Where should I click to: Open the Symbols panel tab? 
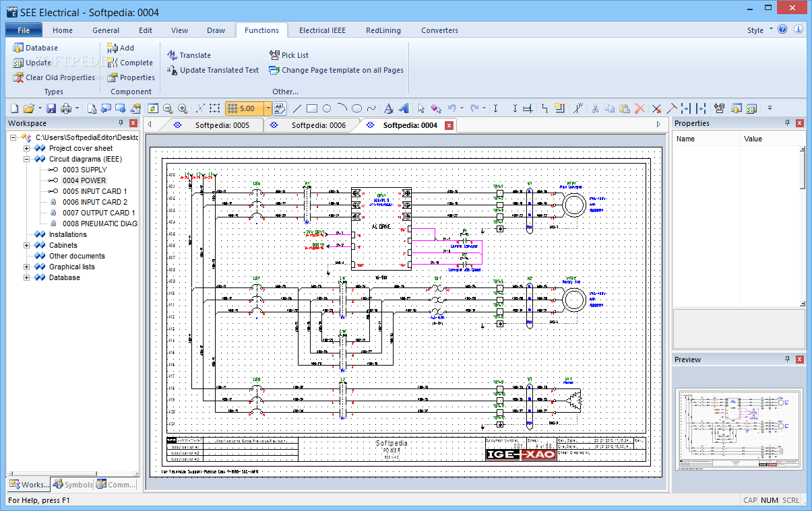73,484
